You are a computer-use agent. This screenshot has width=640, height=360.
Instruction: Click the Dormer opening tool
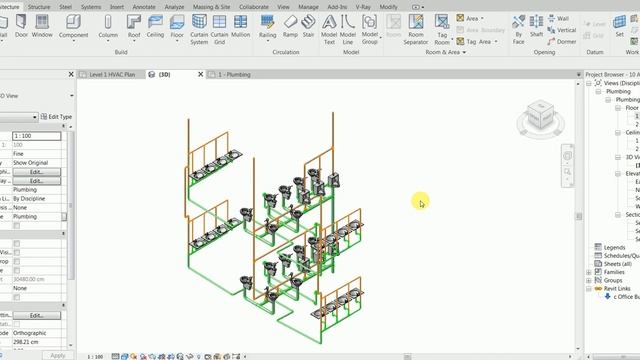(562, 42)
